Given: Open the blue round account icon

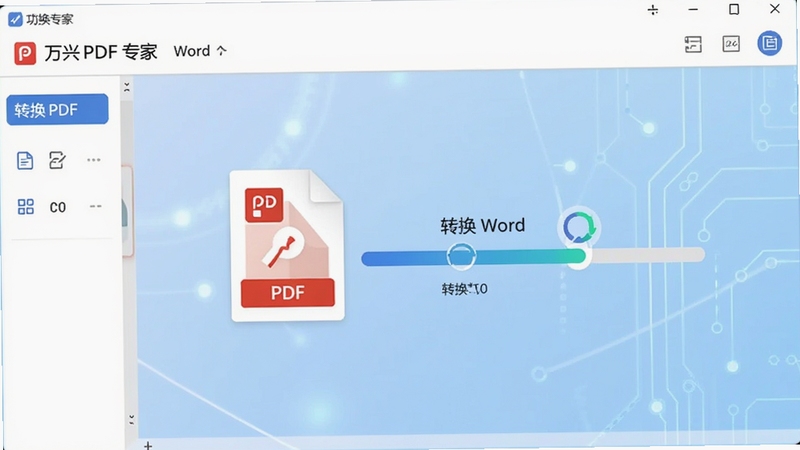Looking at the screenshot, I should click(769, 43).
